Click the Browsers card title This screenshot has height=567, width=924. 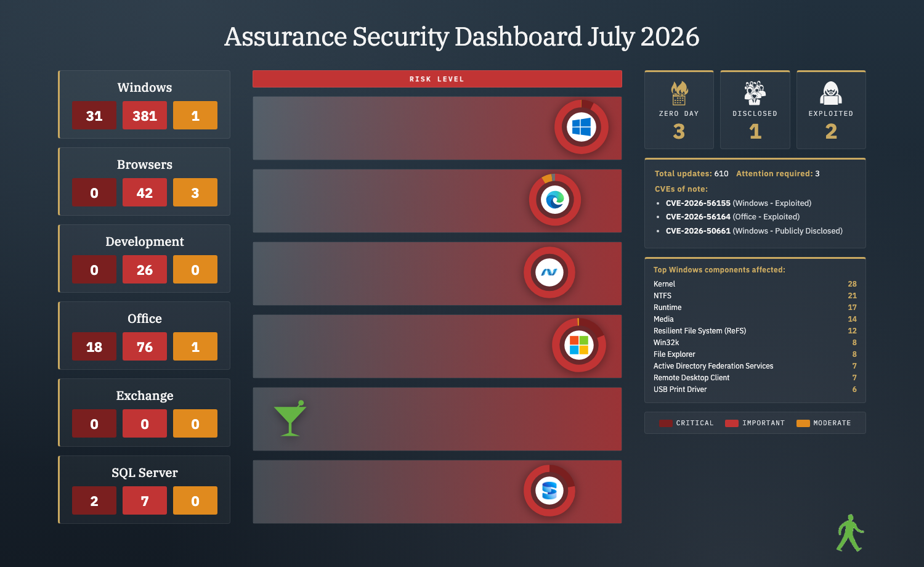click(145, 165)
